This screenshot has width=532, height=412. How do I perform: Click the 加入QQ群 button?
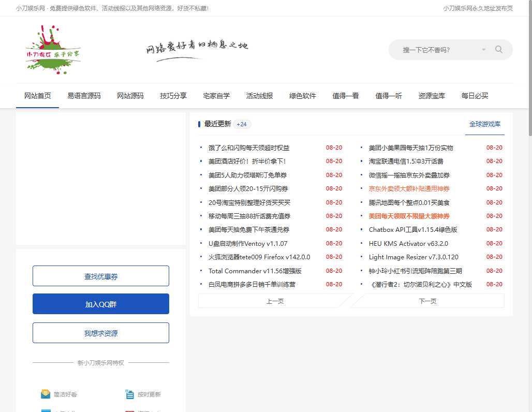click(101, 304)
